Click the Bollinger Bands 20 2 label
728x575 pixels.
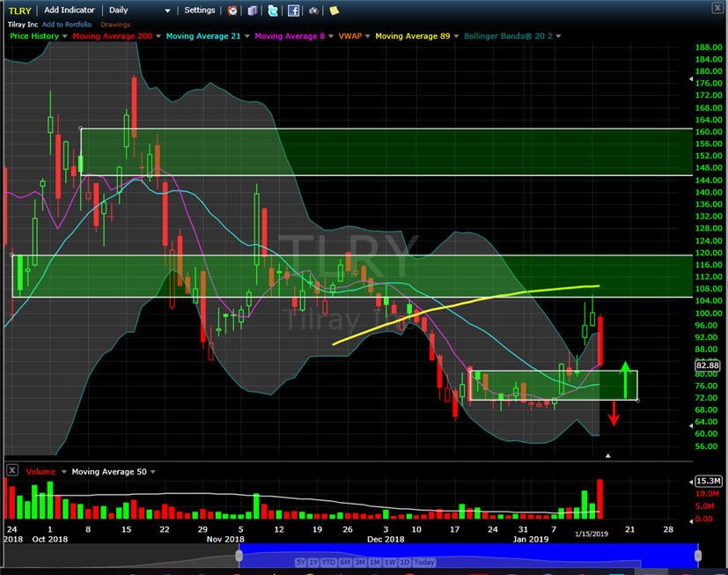coord(509,36)
